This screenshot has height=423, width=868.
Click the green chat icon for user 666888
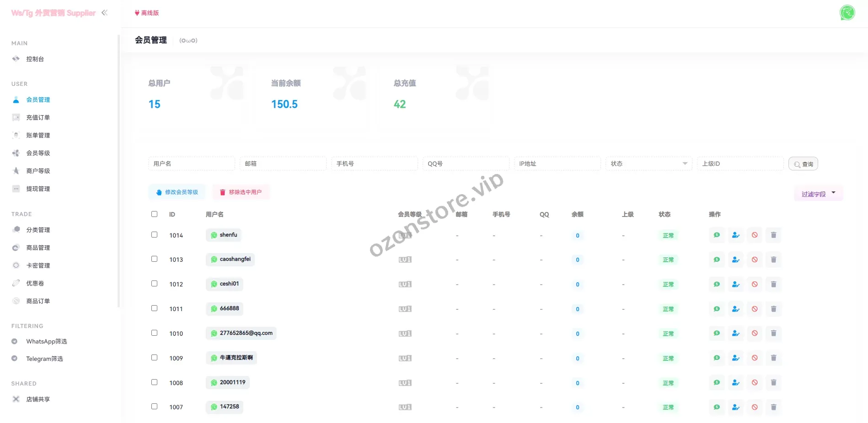click(x=717, y=309)
